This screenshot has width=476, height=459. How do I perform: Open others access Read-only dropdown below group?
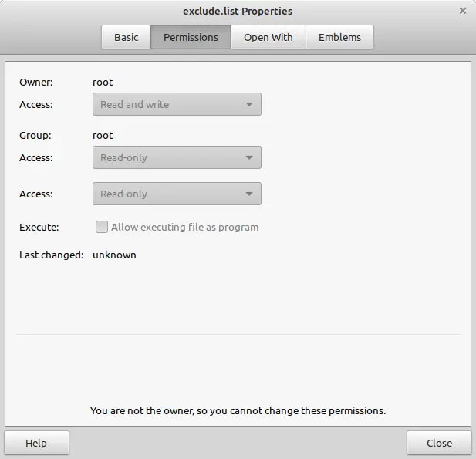tap(177, 194)
